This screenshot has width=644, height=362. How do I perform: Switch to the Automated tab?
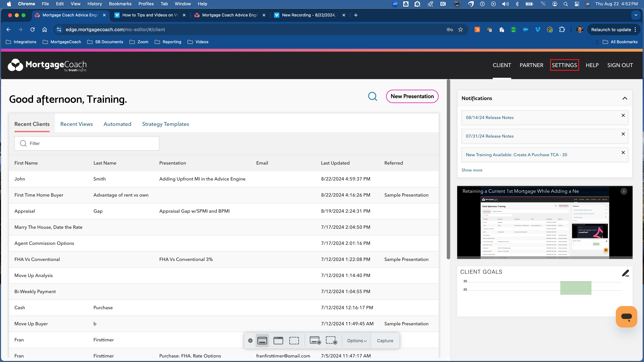click(x=117, y=124)
